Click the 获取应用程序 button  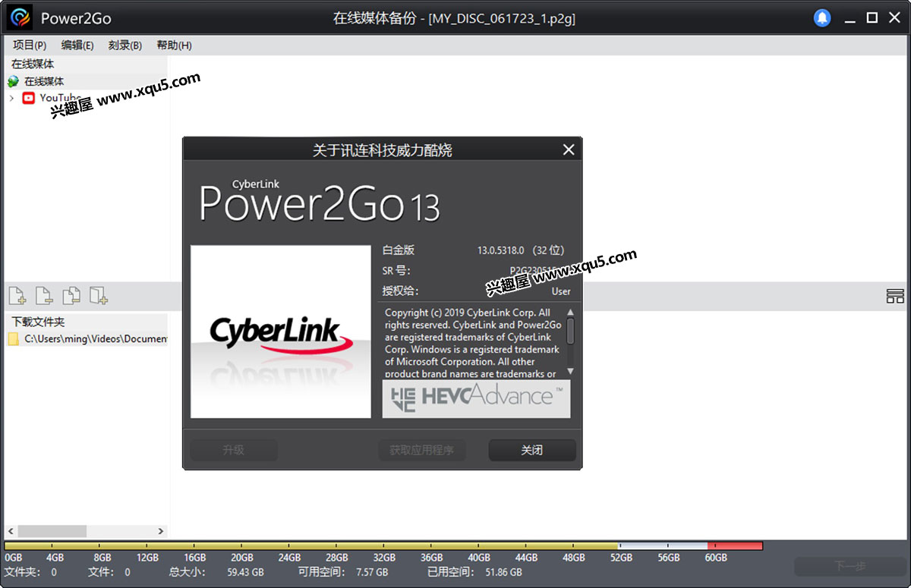[422, 450]
